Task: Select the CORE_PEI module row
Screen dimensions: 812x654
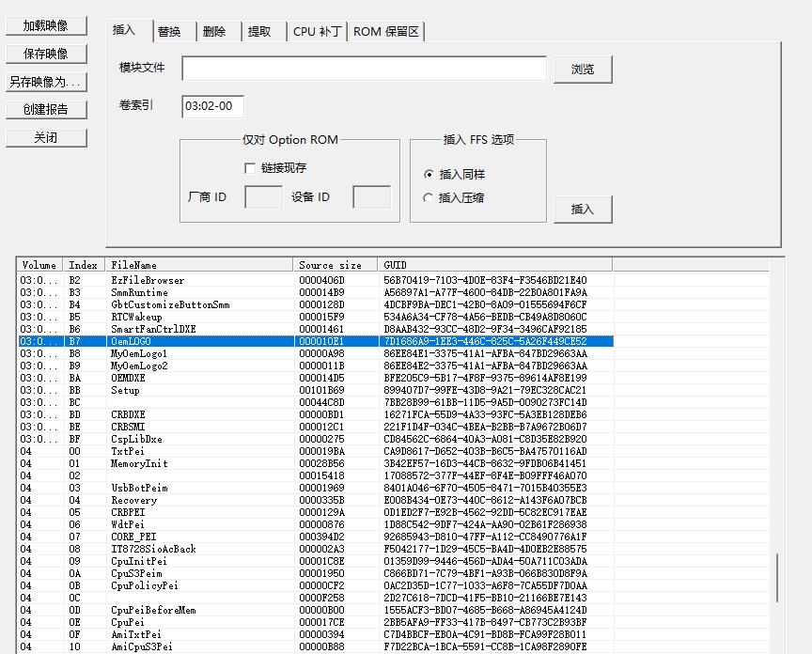Action: pos(316,537)
